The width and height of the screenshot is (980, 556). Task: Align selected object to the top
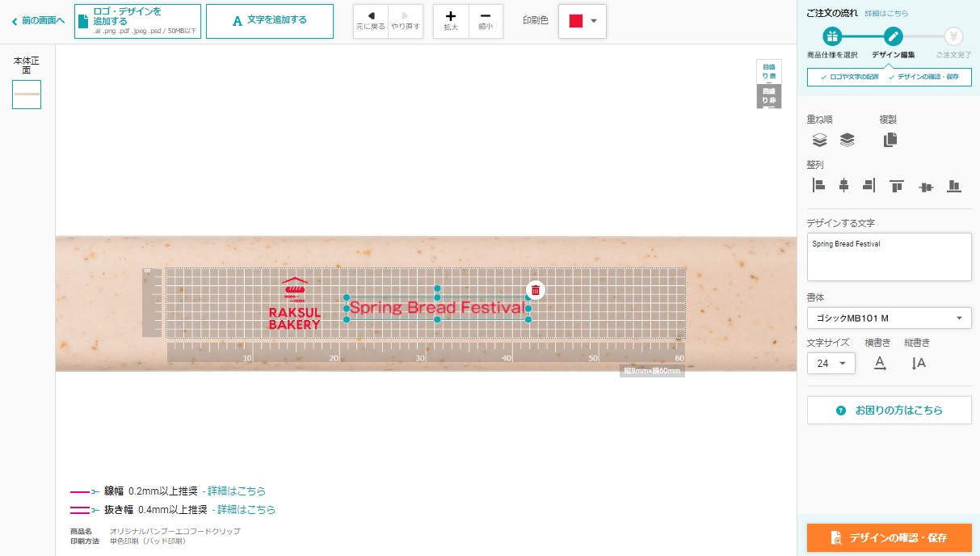(896, 186)
